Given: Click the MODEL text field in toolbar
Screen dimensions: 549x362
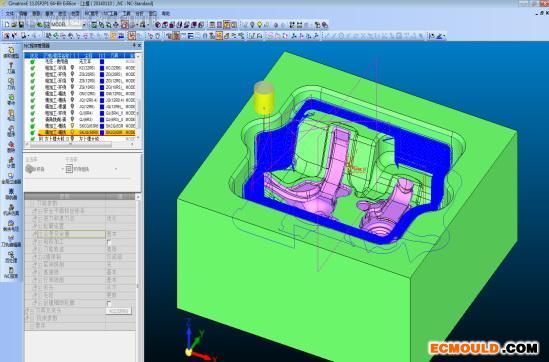Looking at the screenshot, I should coord(66,25).
